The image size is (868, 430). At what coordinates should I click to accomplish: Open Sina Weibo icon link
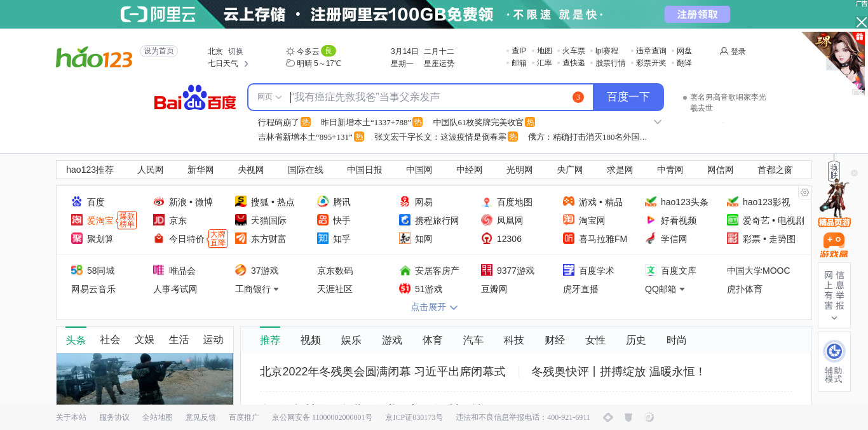pyautogui.click(x=159, y=202)
